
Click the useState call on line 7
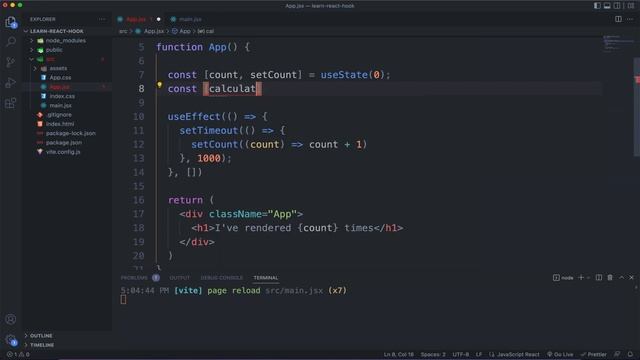tap(344, 75)
